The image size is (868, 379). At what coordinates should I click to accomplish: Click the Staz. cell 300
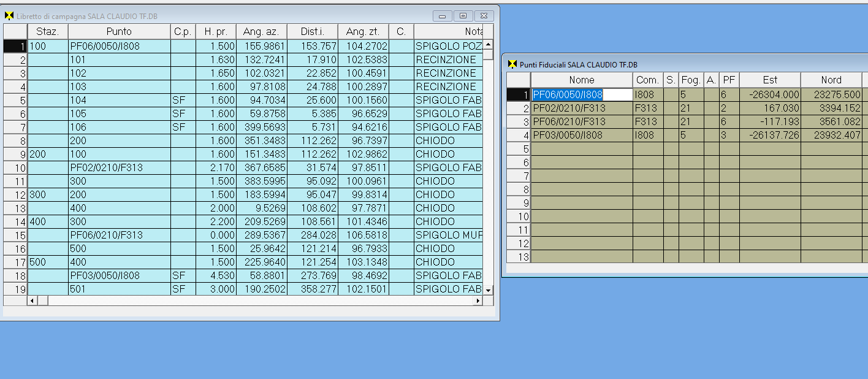tap(48, 194)
